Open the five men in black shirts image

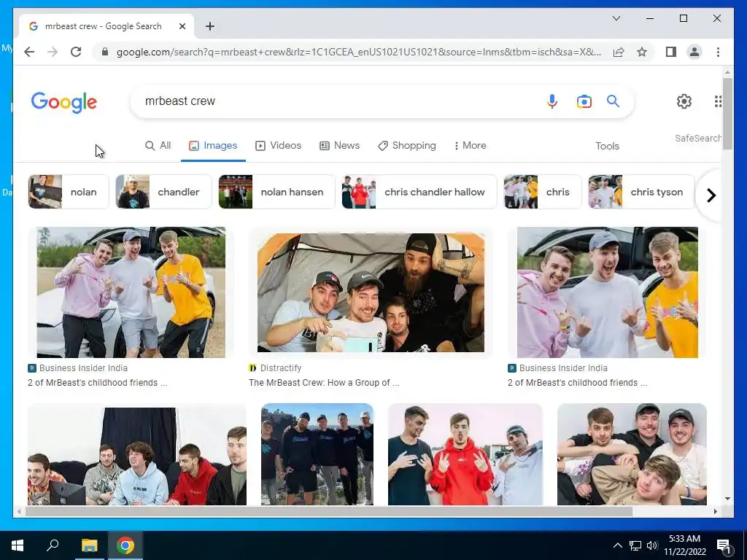(x=317, y=454)
